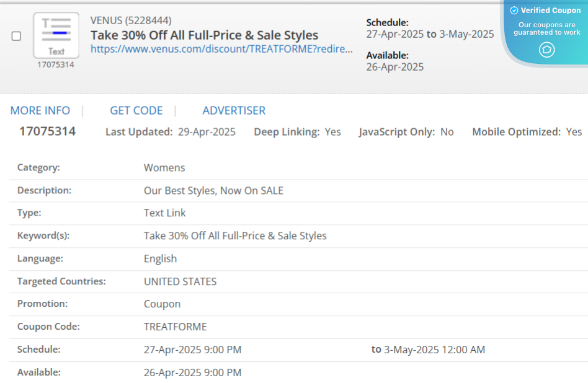Screen dimensions: 588x383
Task: Click the TREATFORME coupon code value
Action: [176, 327]
